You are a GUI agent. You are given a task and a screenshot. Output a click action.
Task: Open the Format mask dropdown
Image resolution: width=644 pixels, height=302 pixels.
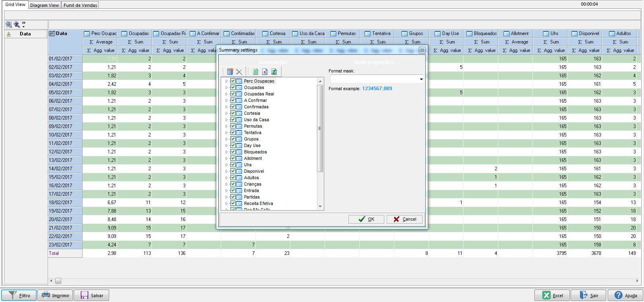click(x=421, y=79)
